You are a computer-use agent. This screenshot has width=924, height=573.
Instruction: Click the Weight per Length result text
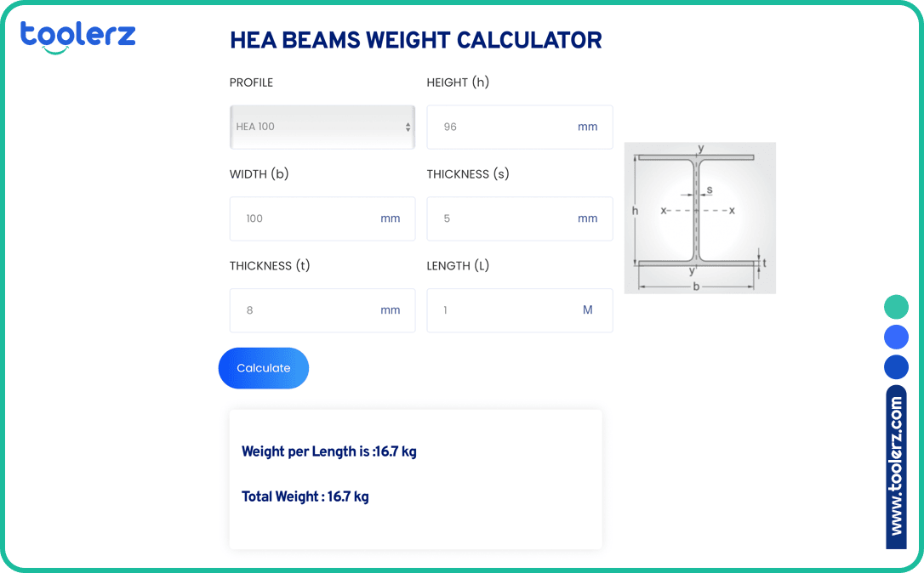pyautogui.click(x=328, y=451)
